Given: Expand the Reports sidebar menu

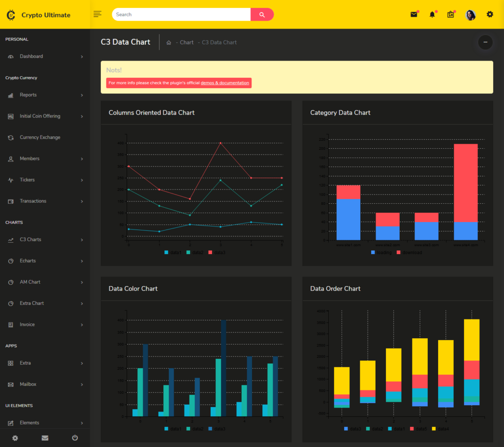Looking at the screenshot, I should 28,95.
